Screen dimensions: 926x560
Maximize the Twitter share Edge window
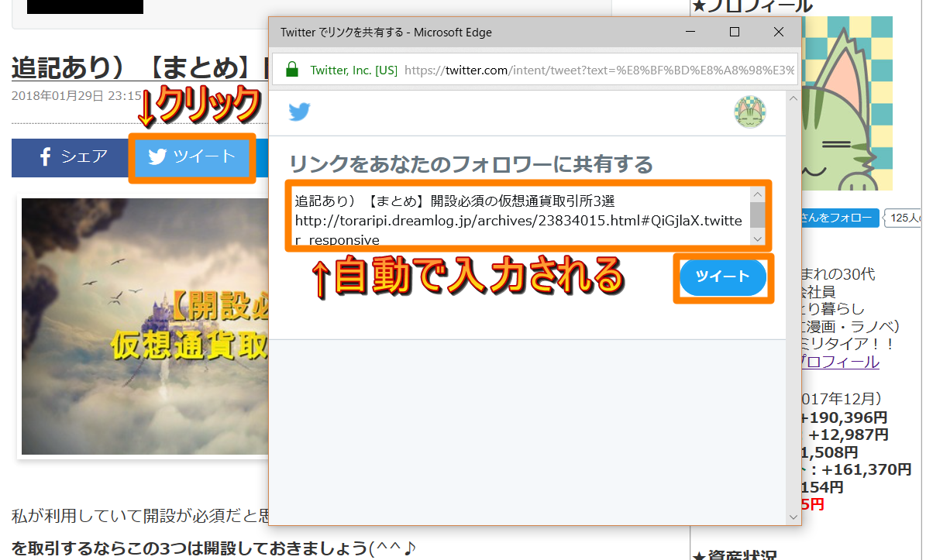(x=734, y=32)
